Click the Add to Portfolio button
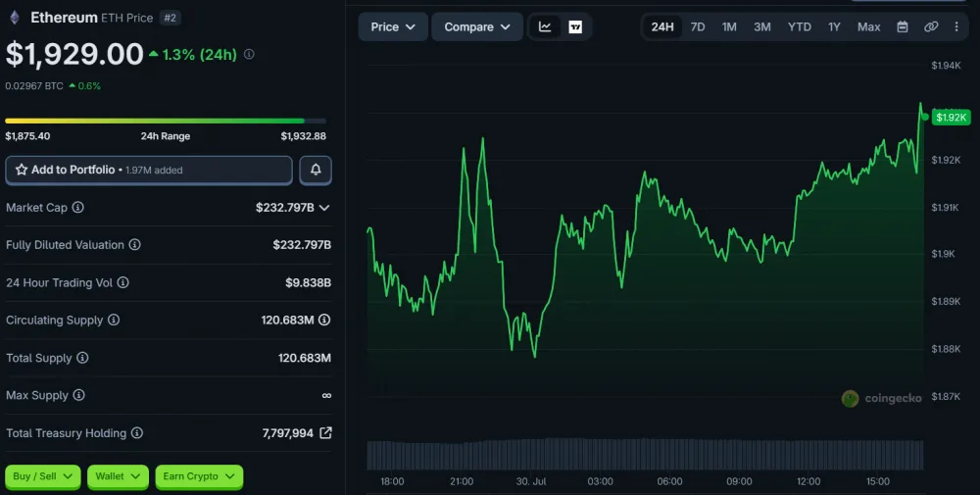 pos(149,170)
